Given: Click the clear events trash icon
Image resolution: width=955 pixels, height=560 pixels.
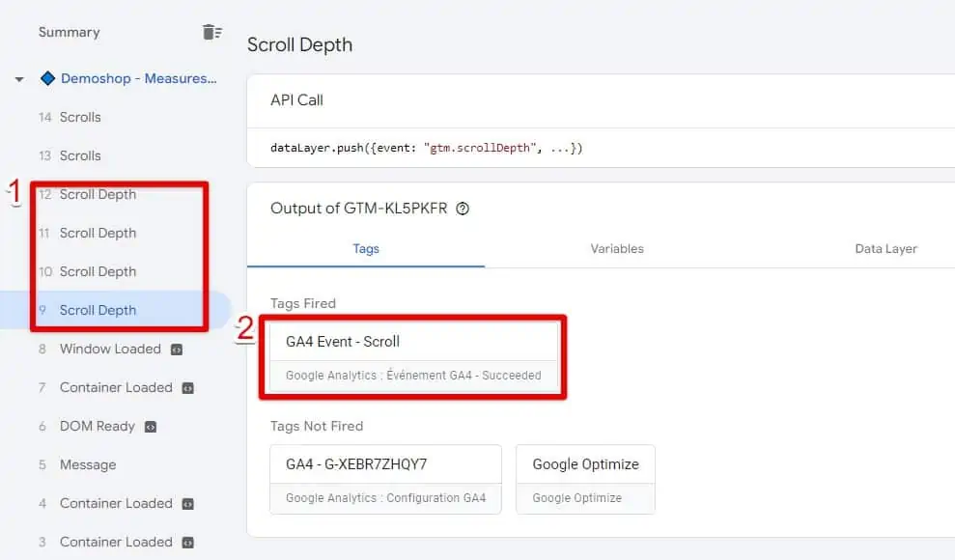Looking at the screenshot, I should click(211, 32).
